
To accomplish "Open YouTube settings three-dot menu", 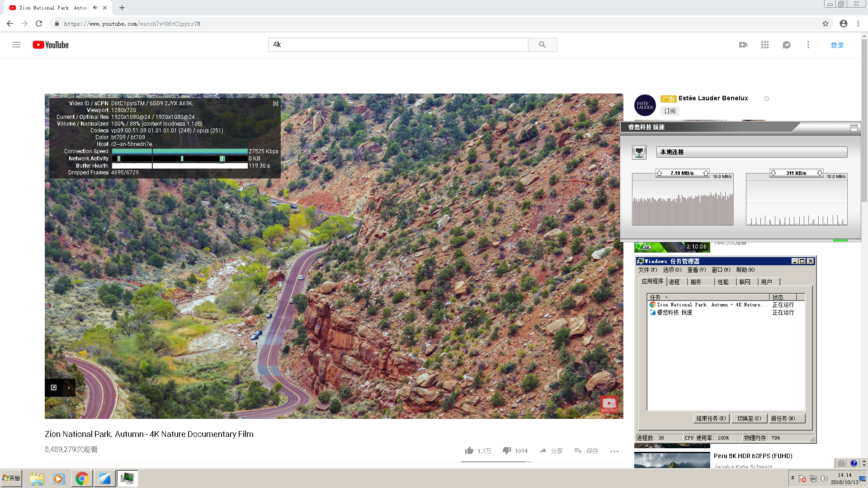I will click(x=808, y=45).
